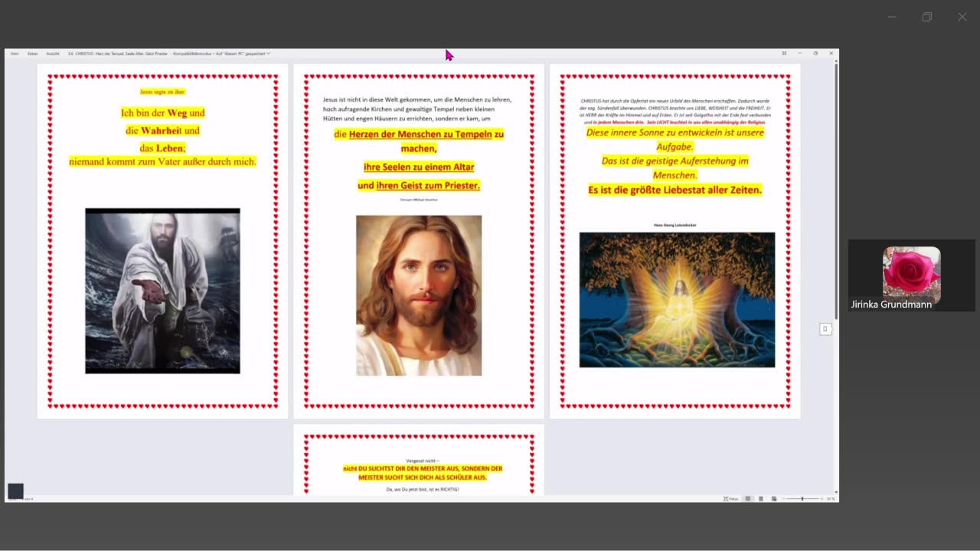Image resolution: width=980 pixels, height=551 pixels.
Task: Click the zoom in plus button
Action: (821, 499)
